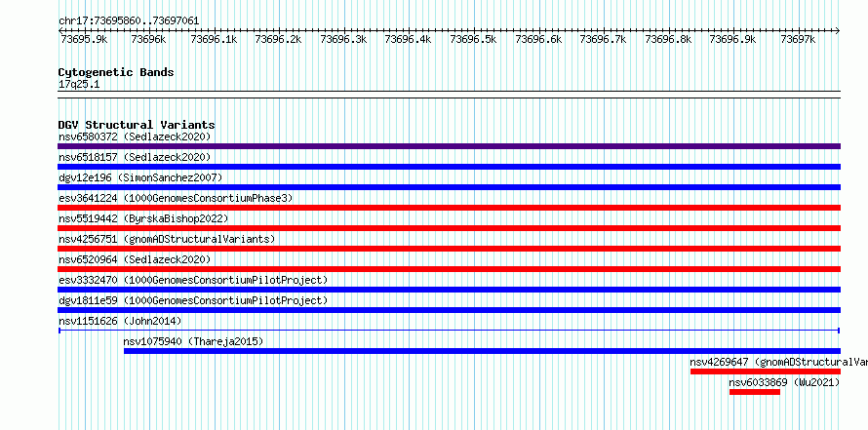The width and height of the screenshot is (868, 430).
Task: Select the red bar under esv3641224
Action: click(x=449, y=208)
